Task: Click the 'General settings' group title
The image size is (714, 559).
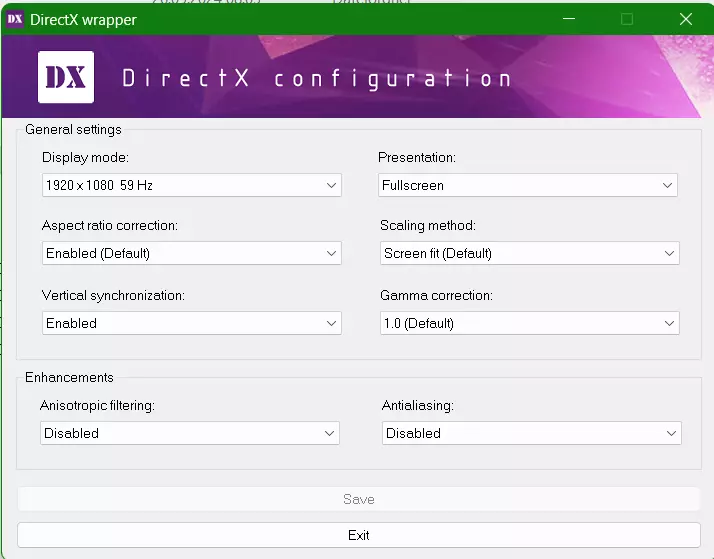Action: tap(73, 129)
